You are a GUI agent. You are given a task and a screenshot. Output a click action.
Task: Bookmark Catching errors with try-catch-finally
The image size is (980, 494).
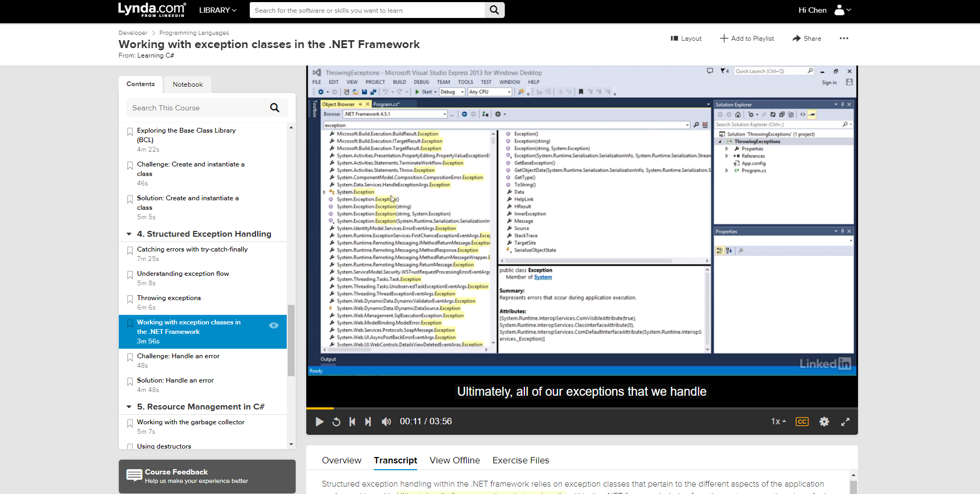130,250
